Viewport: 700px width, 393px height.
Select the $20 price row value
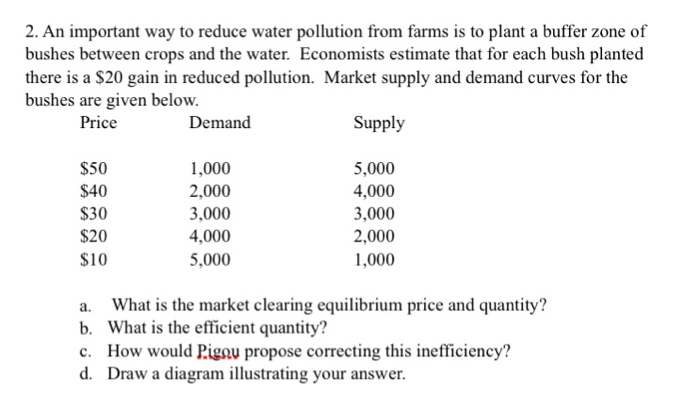[93, 236]
